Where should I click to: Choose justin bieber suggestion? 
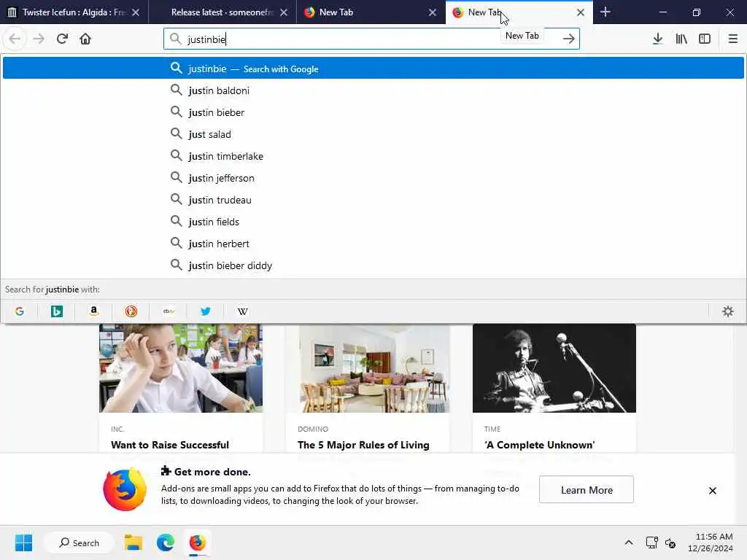coord(373,112)
